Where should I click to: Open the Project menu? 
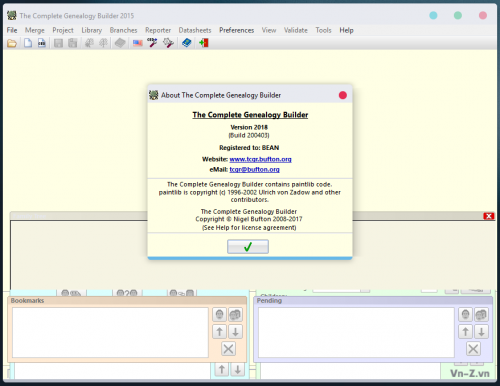[63, 30]
